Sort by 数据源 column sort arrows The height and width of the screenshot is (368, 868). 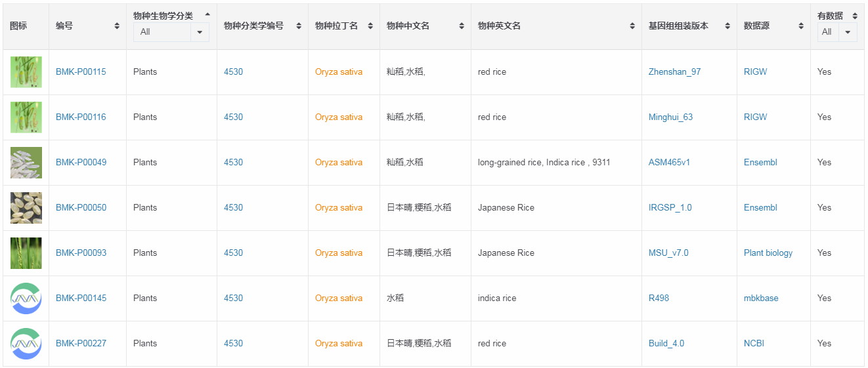801,26
